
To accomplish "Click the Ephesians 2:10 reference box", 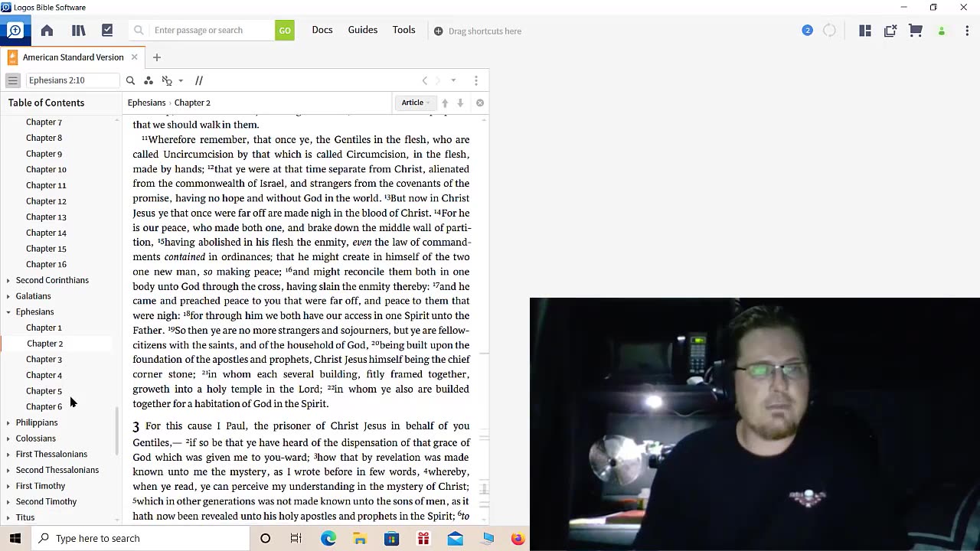I will click(73, 80).
